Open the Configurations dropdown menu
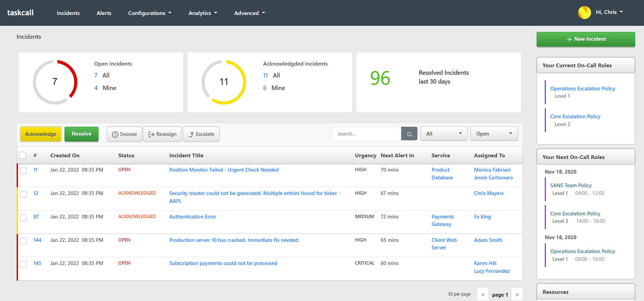Viewport: 644px width, 301px height. [x=149, y=13]
